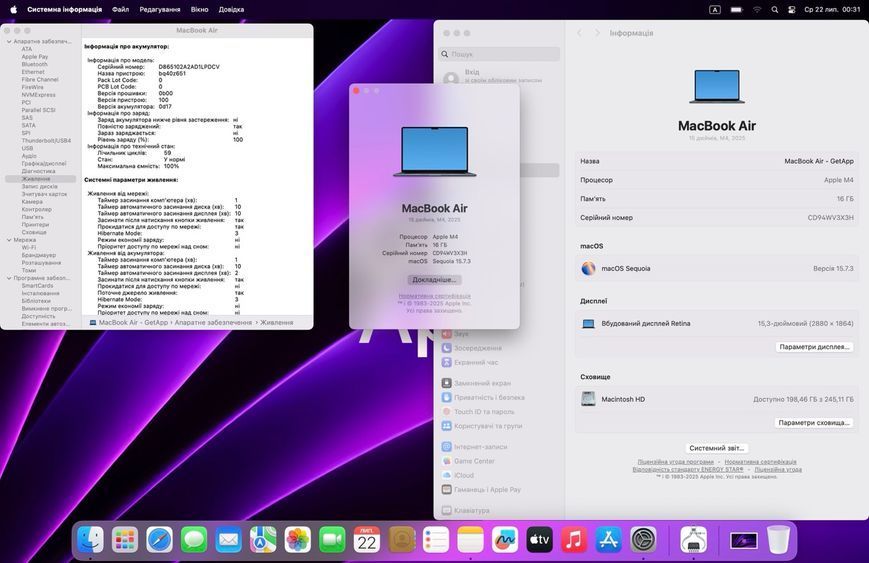Launch the App Store dock icon

[609, 539]
